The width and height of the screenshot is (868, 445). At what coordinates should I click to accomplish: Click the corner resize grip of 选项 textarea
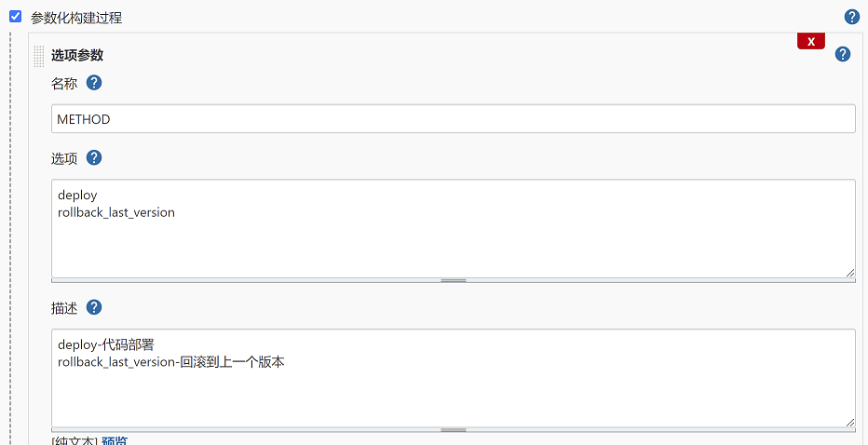click(849, 272)
